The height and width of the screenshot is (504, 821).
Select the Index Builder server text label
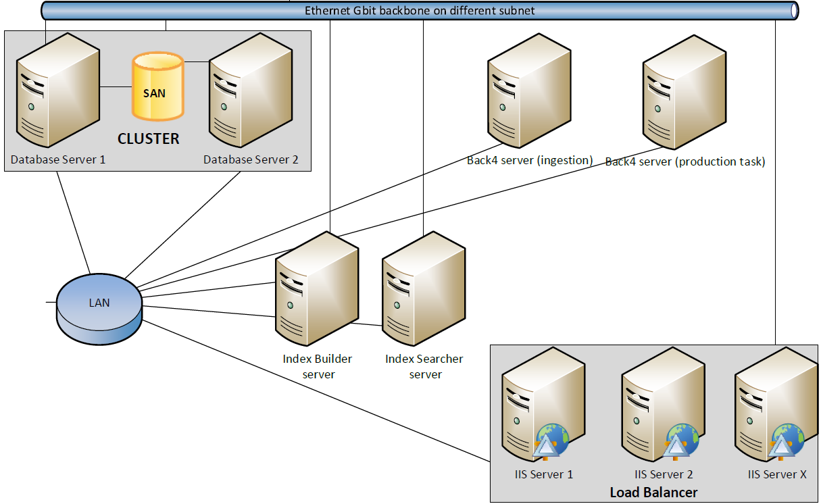click(318, 366)
